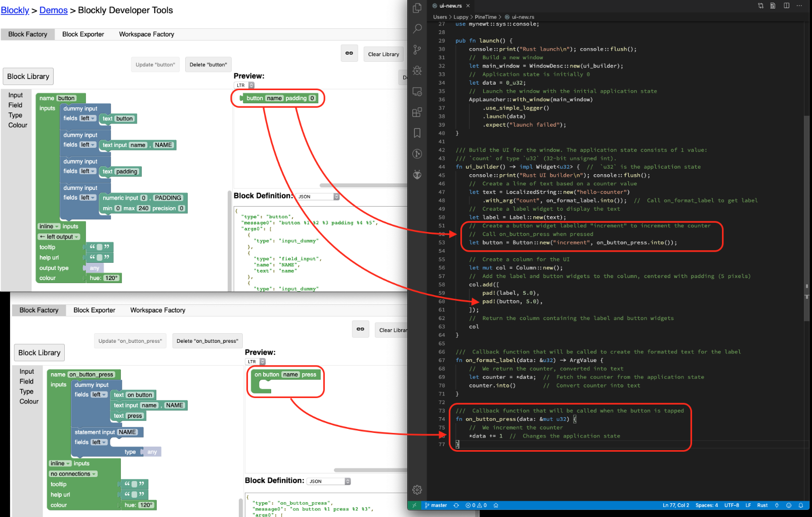This screenshot has width=812, height=517.
Task: Open the top Preview LTR direction dropdown
Action: pyautogui.click(x=244, y=86)
